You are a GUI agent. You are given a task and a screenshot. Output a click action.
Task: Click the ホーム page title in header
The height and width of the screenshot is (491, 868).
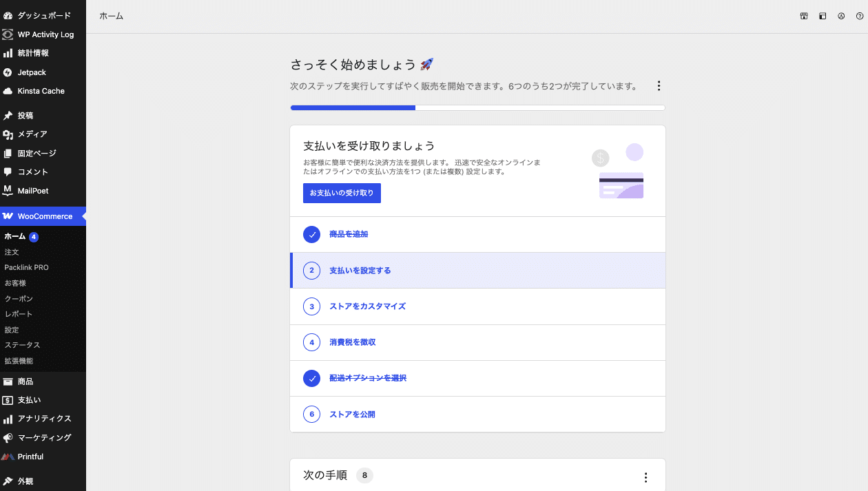[x=112, y=16]
